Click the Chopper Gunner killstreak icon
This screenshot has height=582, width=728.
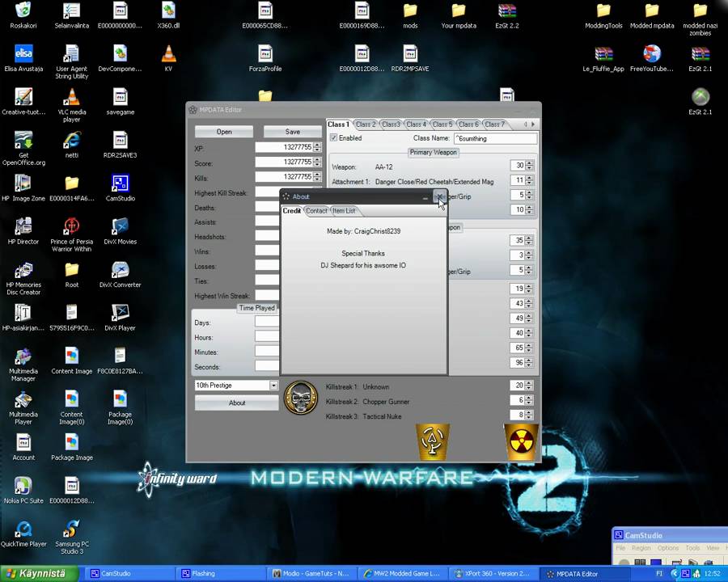pyautogui.click(x=433, y=442)
